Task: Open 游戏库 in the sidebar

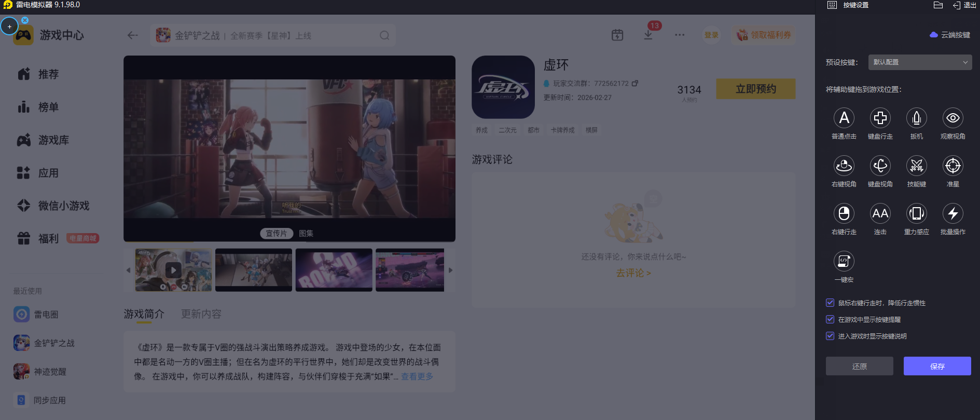Action: click(x=43, y=140)
